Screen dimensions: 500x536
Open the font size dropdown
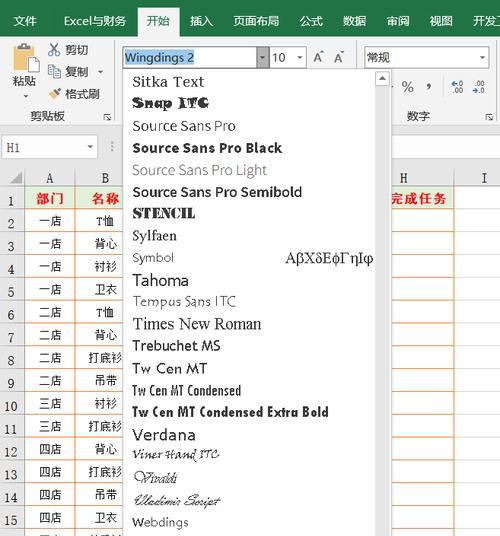[x=300, y=57]
